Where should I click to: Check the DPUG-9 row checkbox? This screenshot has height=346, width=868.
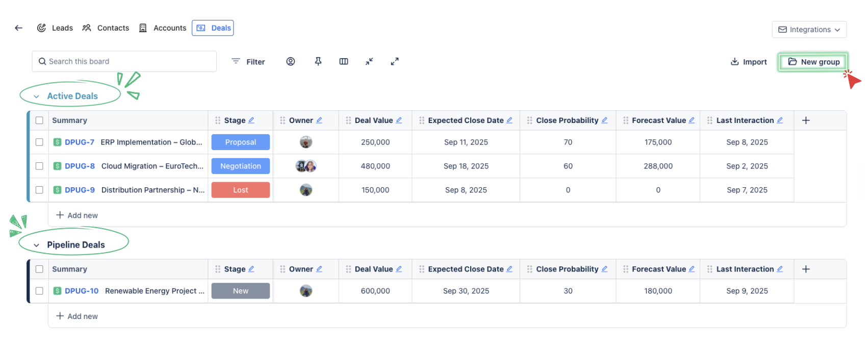pos(39,190)
